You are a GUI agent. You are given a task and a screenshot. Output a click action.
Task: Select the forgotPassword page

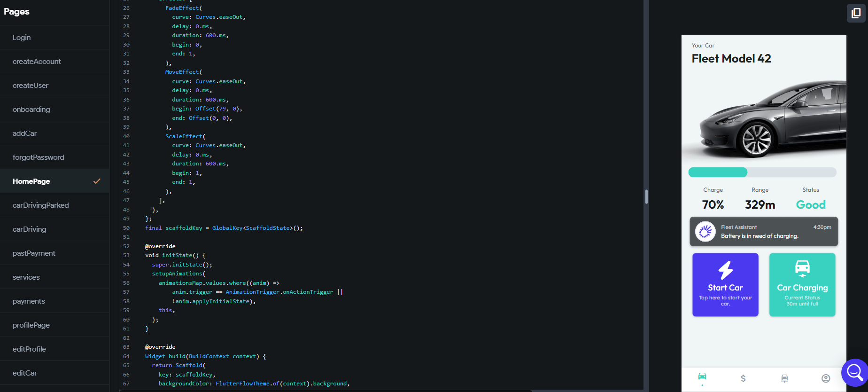coord(54,157)
